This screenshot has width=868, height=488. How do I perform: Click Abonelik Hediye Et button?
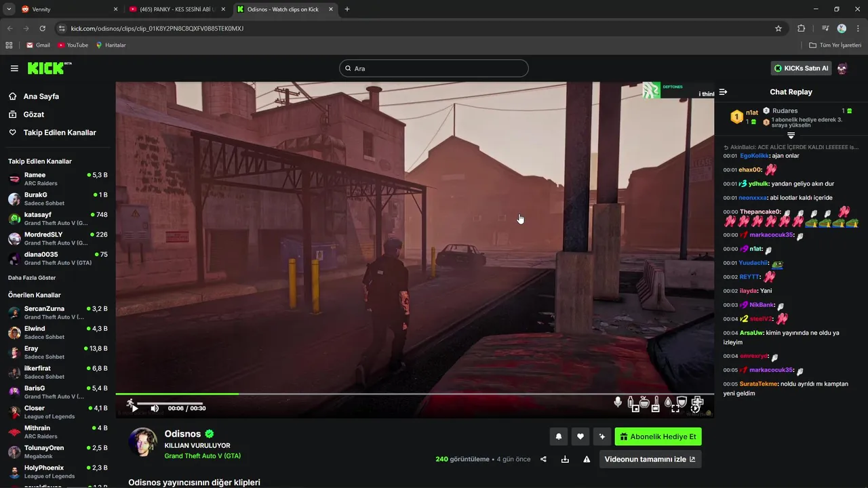(x=658, y=437)
